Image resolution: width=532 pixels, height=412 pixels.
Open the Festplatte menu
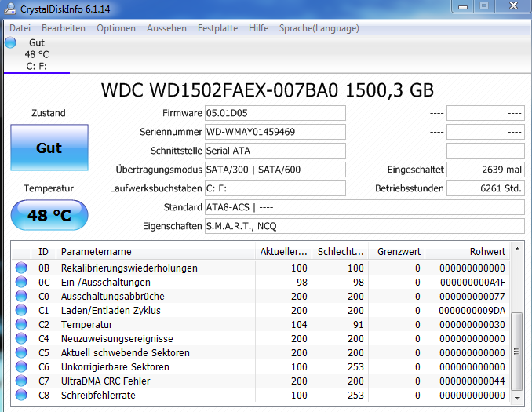(218, 28)
